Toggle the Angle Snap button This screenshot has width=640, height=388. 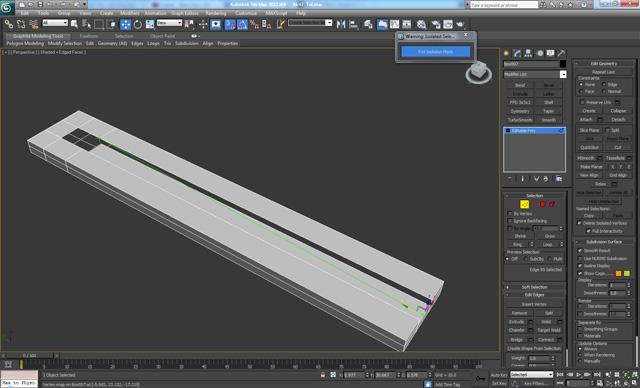(242, 24)
